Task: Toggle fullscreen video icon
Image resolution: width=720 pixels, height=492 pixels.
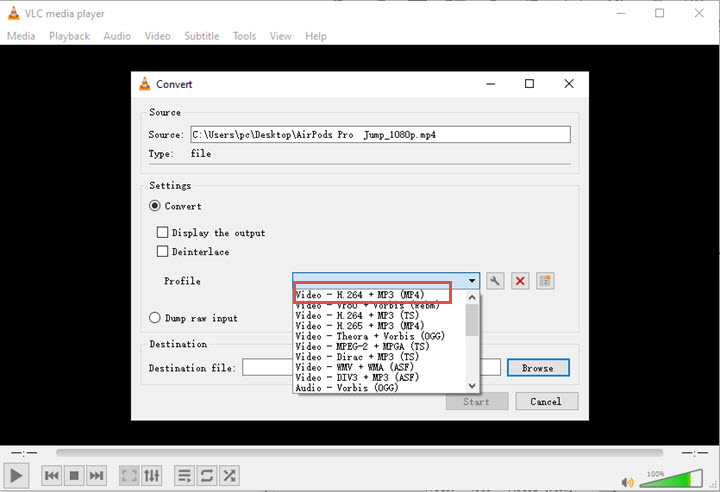Action: (x=129, y=475)
